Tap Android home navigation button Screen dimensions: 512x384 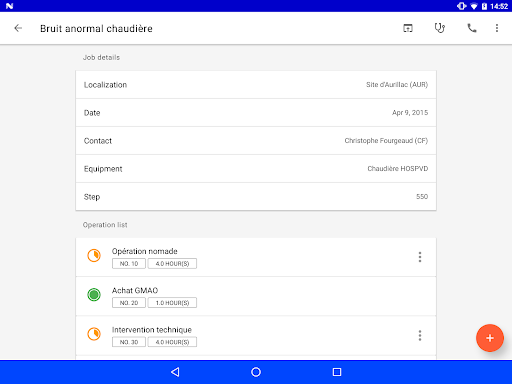click(x=256, y=372)
